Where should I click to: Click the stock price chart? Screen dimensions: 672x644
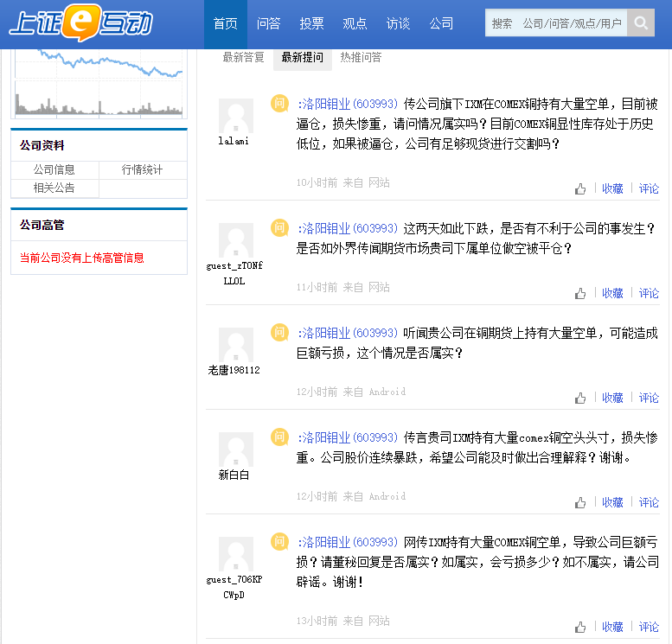click(99, 84)
